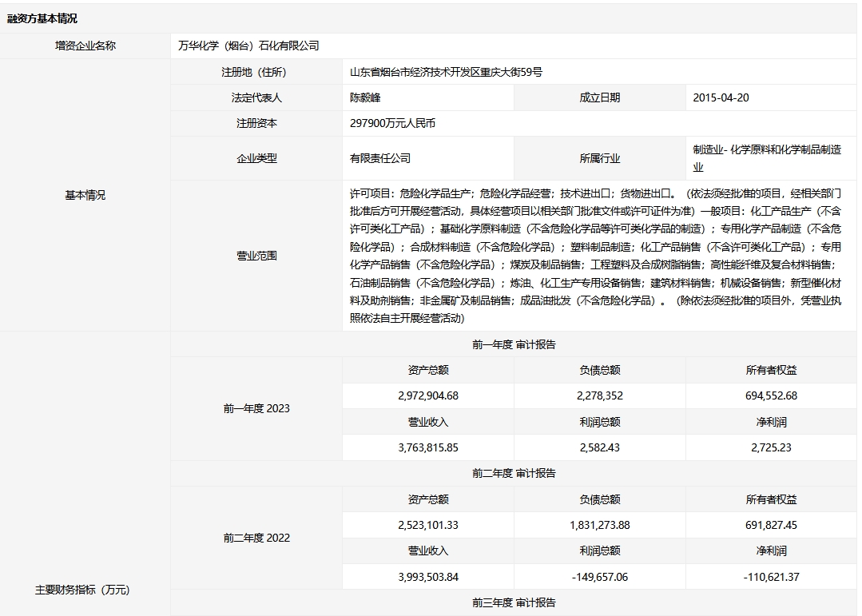Click the 法定代表人 label
This screenshot has width=862, height=616.
[x=256, y=98]
